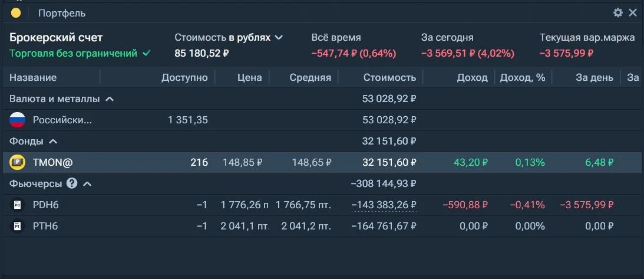Sort by the За день column header
644x279 pixels.
595,78
